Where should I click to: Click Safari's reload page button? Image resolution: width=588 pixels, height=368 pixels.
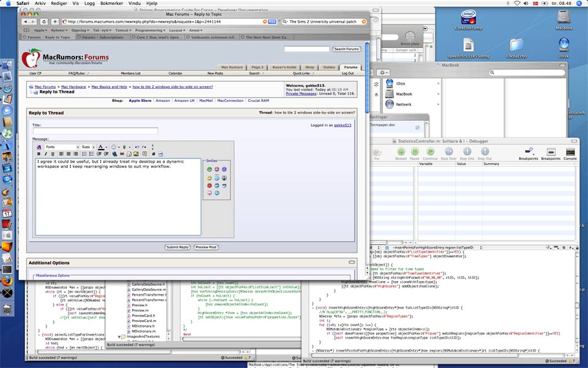pos(44,22)
